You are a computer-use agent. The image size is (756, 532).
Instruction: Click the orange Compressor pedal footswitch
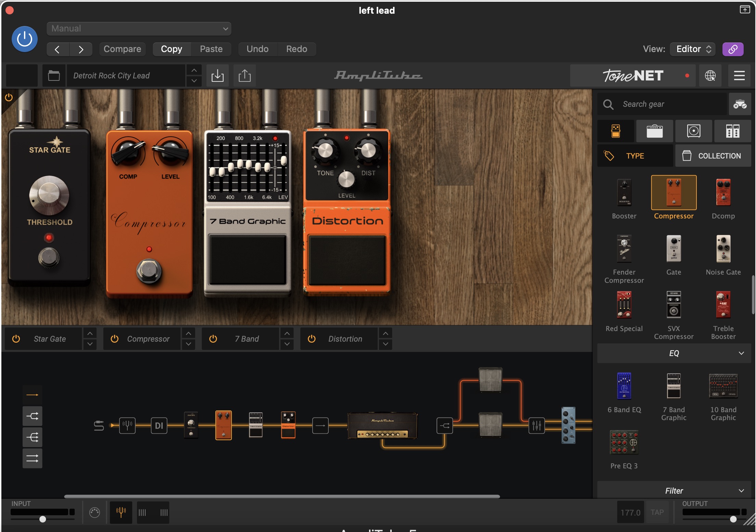point(149,271)
